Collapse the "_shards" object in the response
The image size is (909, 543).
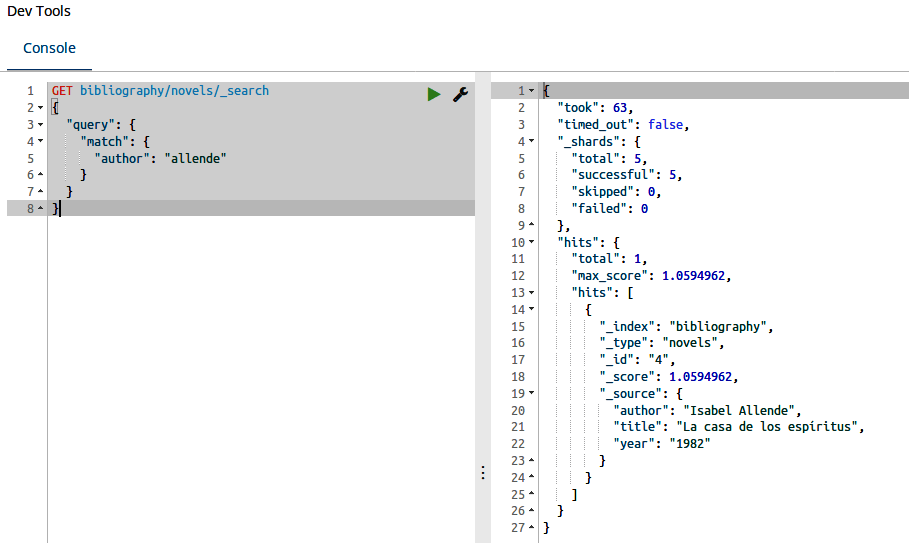point(531,142)
